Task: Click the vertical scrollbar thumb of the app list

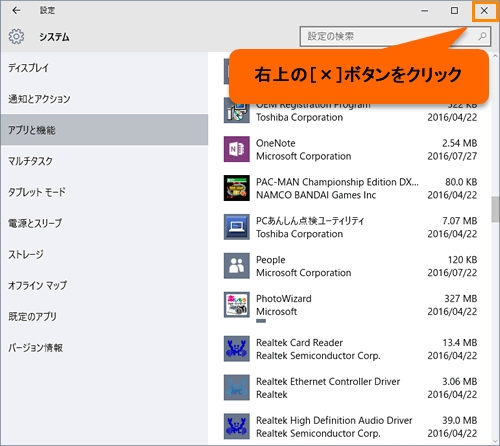Action: point(495,210)
